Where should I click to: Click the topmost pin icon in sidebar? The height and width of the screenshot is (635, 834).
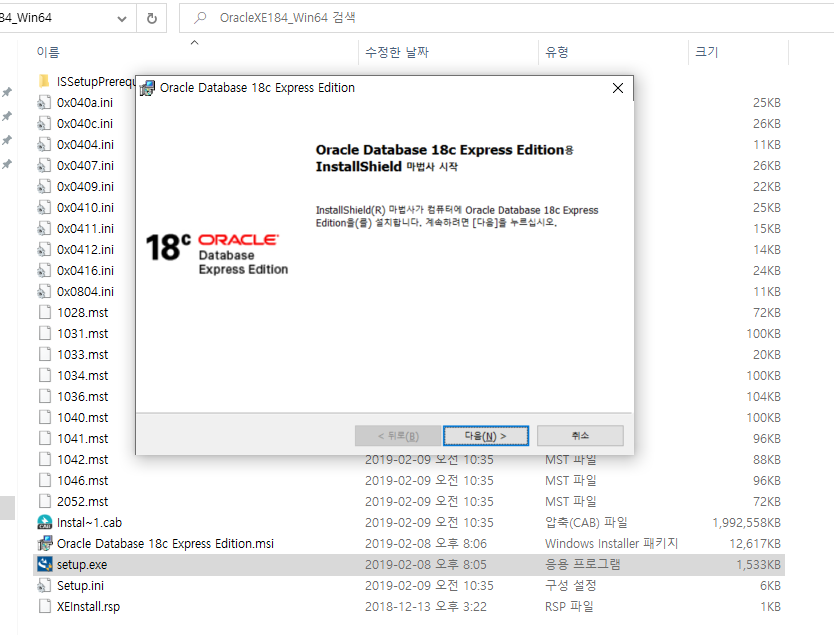click(x=7, y=92)
